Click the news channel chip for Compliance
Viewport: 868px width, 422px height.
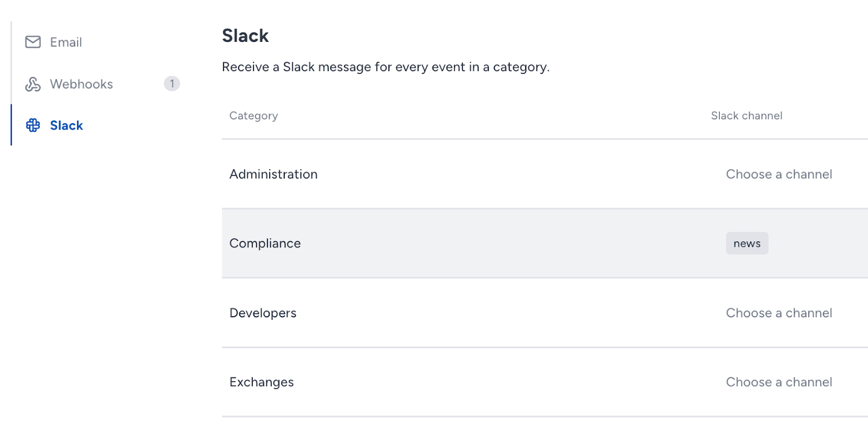(747, 244)
